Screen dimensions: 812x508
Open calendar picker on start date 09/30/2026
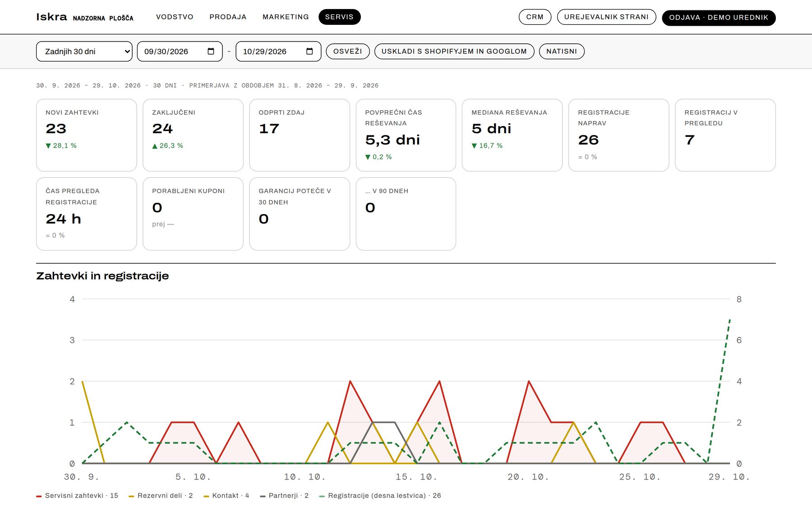pyautogui.click(x=211, y=51)
